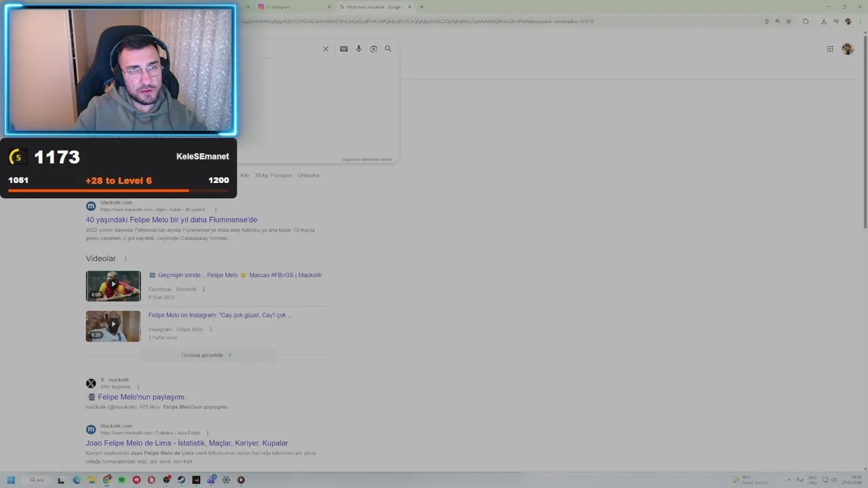Open Spotify from the taskbar
Screen dimensions: 868x488
[121, 480]
